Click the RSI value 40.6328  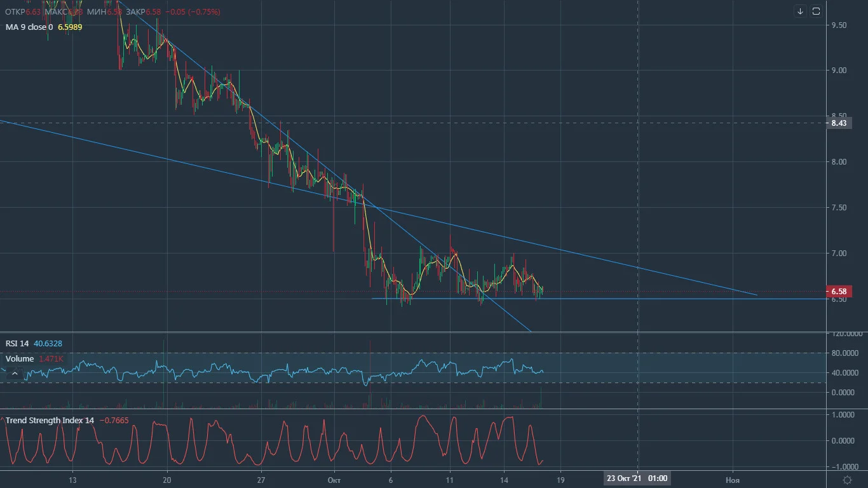[48, 344]
